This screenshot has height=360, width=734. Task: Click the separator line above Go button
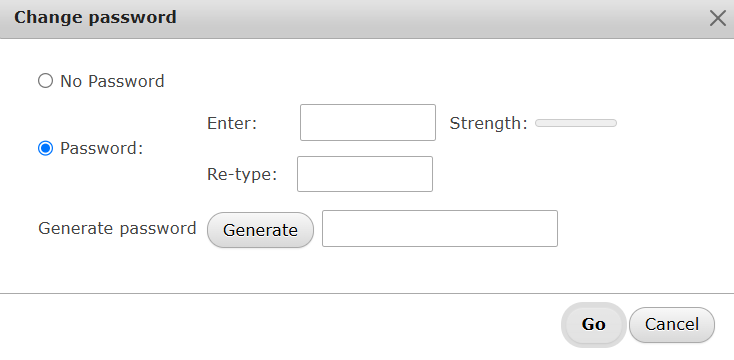pyautogui.click(x=367, y=294)
